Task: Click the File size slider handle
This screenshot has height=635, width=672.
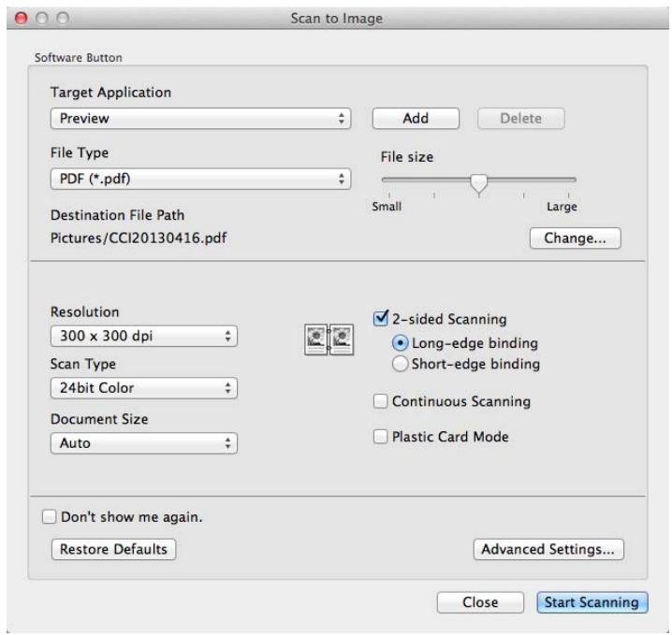Action: coord(478,183)
